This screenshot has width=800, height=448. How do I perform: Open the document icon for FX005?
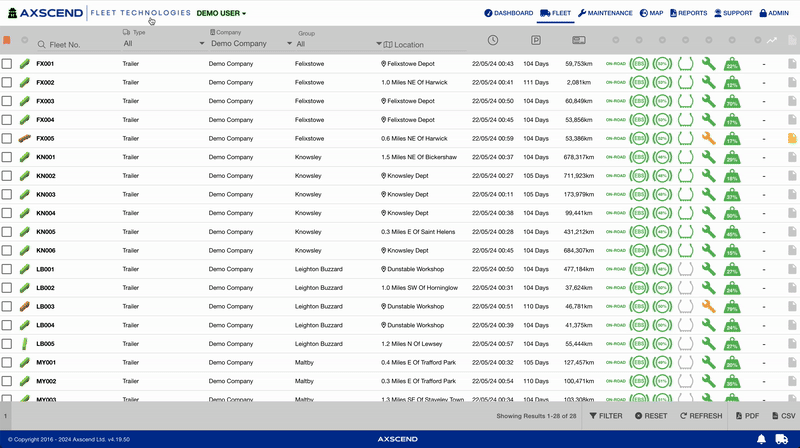coord(792,139)
